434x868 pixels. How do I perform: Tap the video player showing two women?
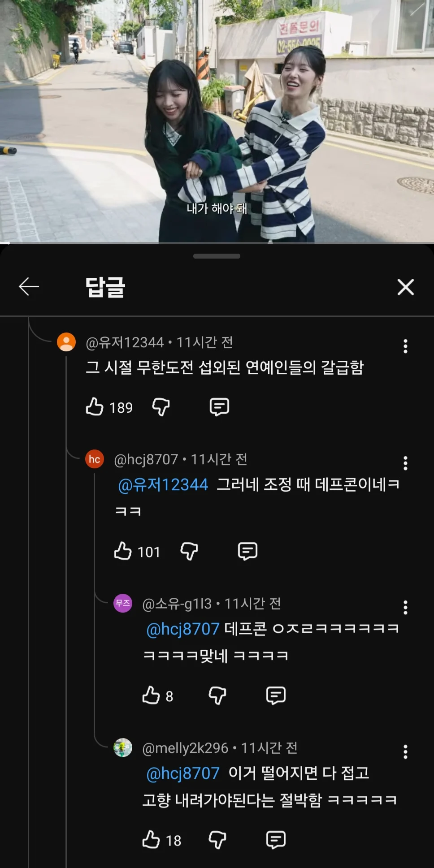click(217, 121)
